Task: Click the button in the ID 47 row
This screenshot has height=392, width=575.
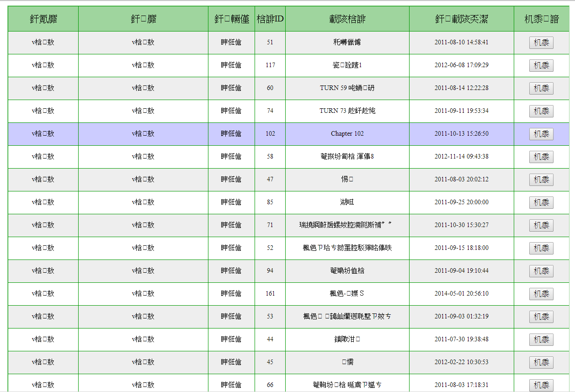Action: click(x=541, y=180)
